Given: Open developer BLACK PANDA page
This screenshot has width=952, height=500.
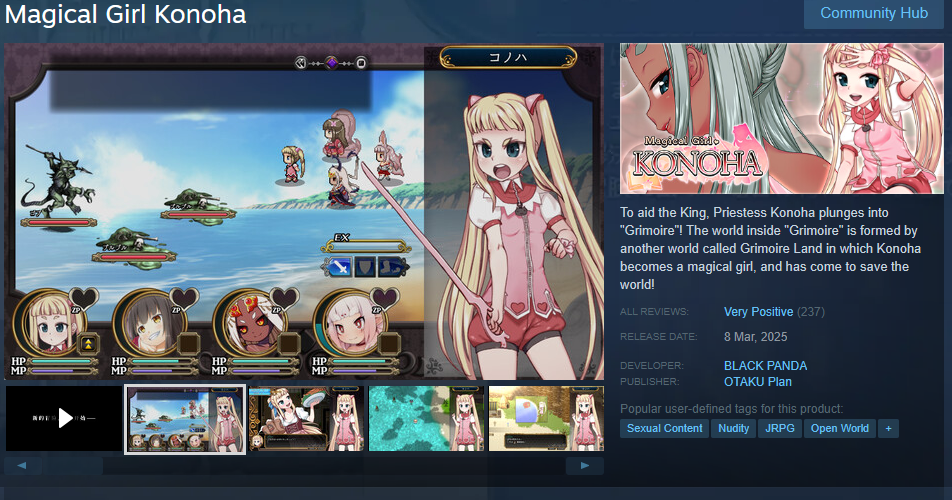Looking at the screenshot, I should (765, 366).
